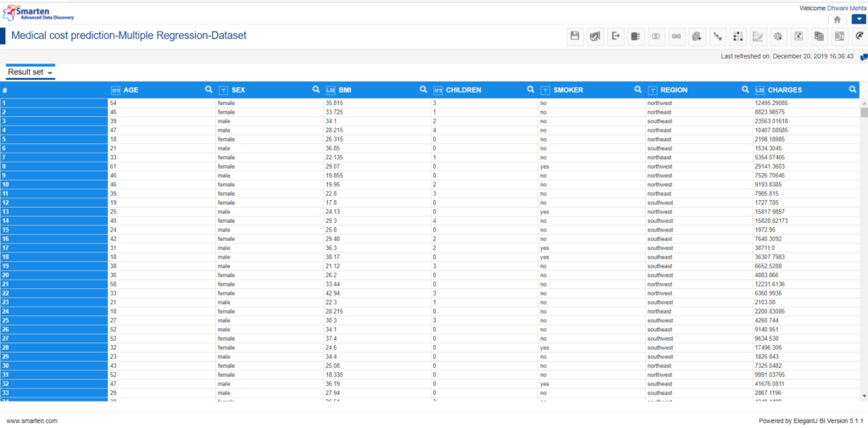
Task: Select the Result set tab
Action: pos(31,73)
